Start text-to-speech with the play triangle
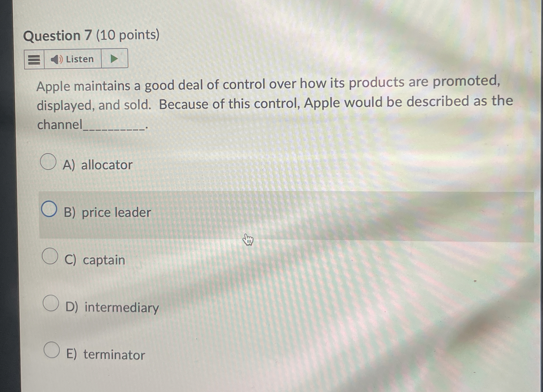The height and width of the screenshot is (392, 543). coord(114,59)
